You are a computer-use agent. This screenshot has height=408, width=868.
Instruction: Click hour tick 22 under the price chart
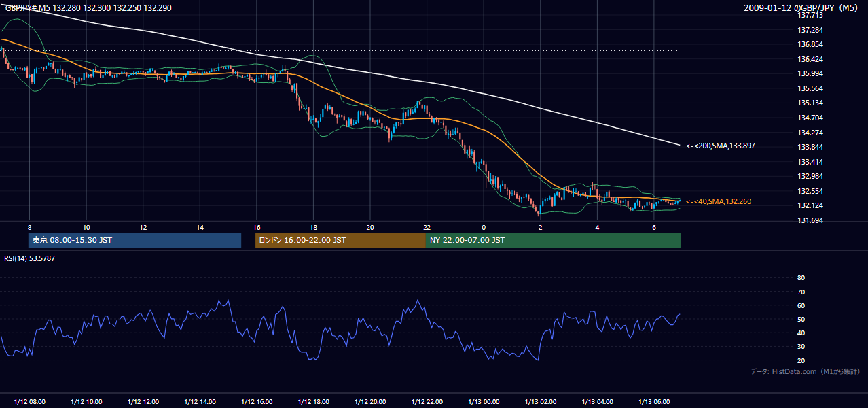pos(427,227)
